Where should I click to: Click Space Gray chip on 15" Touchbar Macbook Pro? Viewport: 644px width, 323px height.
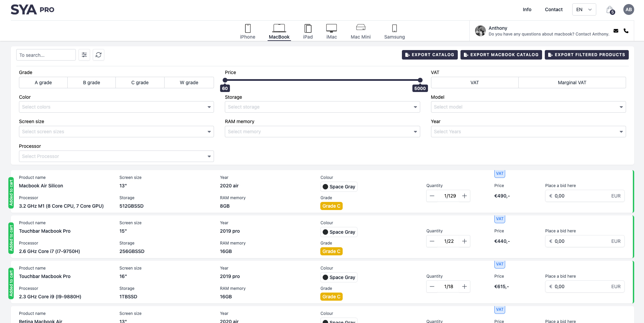(x=339, y=232)
